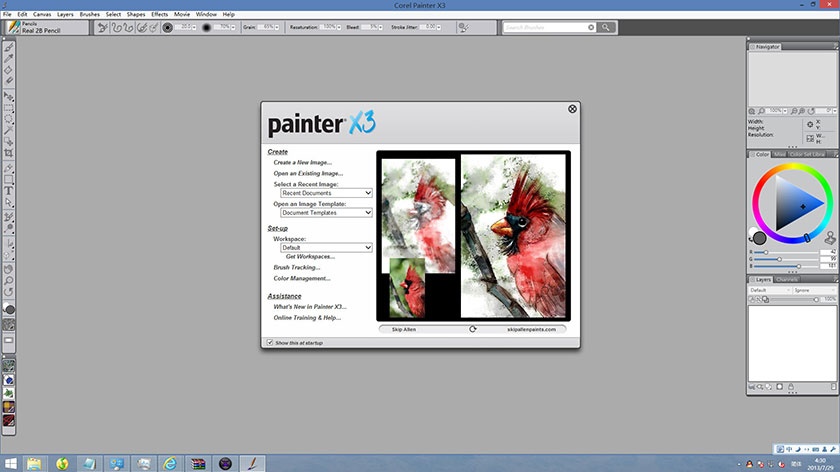Select the Rectangular Shape tool
Viewport: 840px width, 472px height.
(x=9, y=179)
